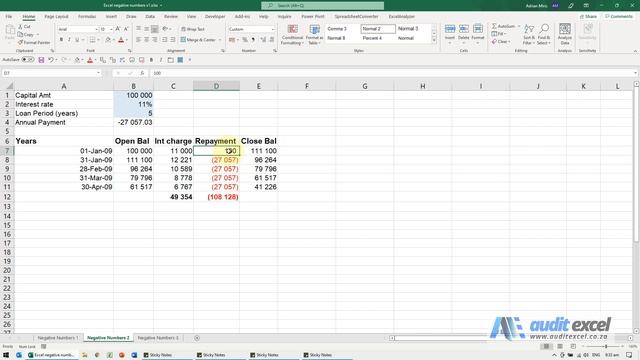
Task: Click the search box in title bar
Action: point(322,6)
